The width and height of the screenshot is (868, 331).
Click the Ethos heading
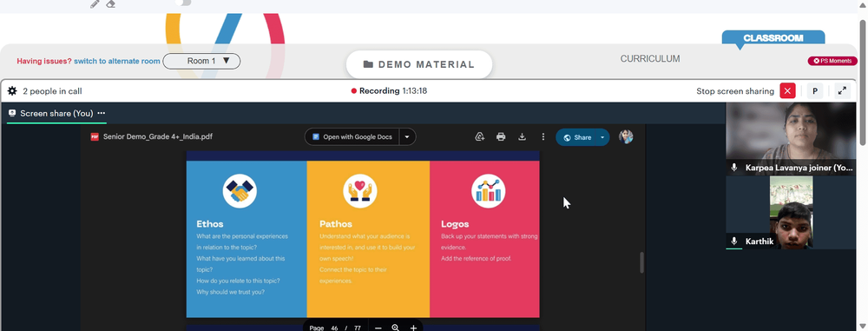210,224
